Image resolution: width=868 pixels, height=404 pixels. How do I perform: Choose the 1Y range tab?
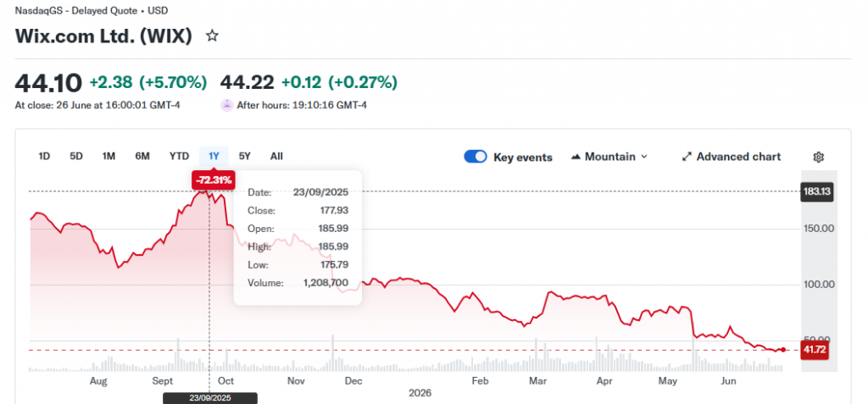pyautogui.click(x=214, y=156)
